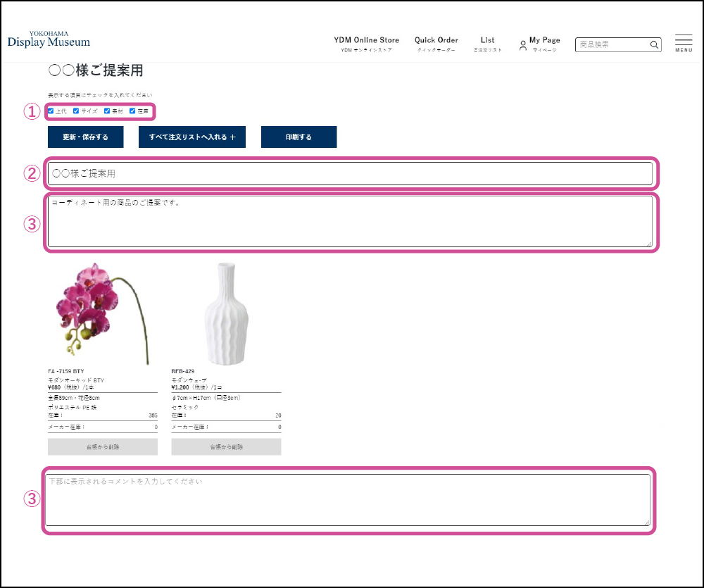Image resolution: width=704 pixels, height=588 pixels.
Task: Uncheck the サイズ checkbox
Action: 76,111
